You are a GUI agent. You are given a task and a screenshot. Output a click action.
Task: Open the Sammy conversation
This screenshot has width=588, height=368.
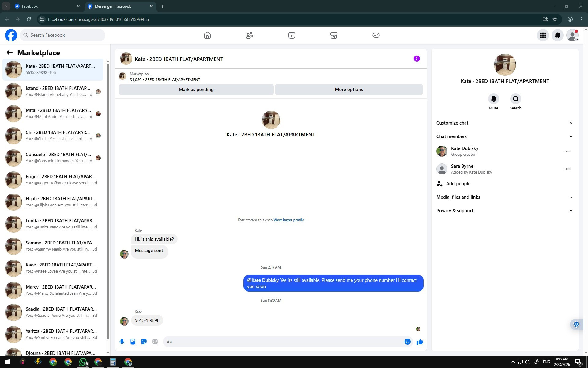(53, 246)
